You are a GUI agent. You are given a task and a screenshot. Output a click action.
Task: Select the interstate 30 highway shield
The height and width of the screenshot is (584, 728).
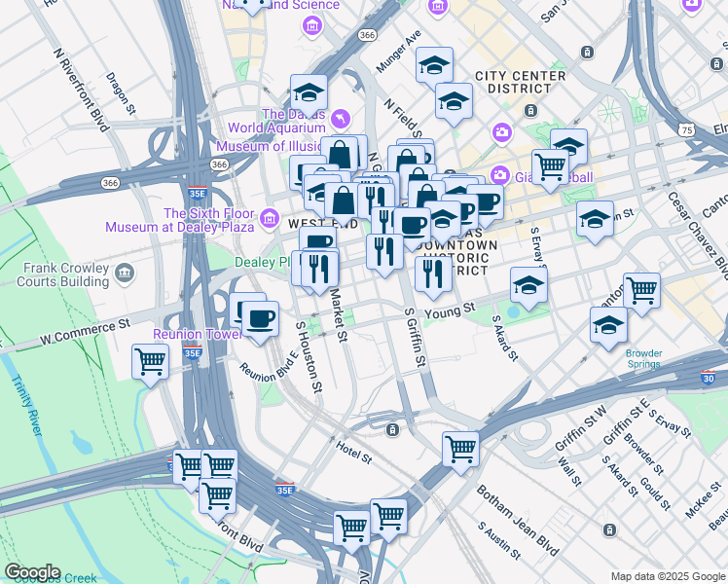pos(708,377)
